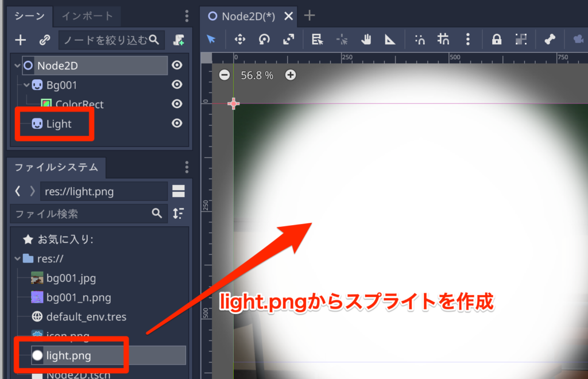The image size is (588, 379).
Task: Click the bg001_n.png normal map thumbnail
Action: click(x=37, y=297)
